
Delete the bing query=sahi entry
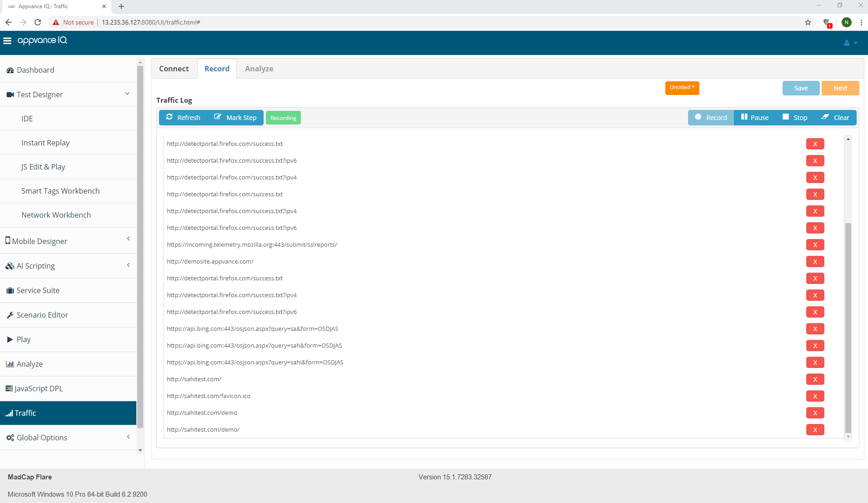point(815,363)
